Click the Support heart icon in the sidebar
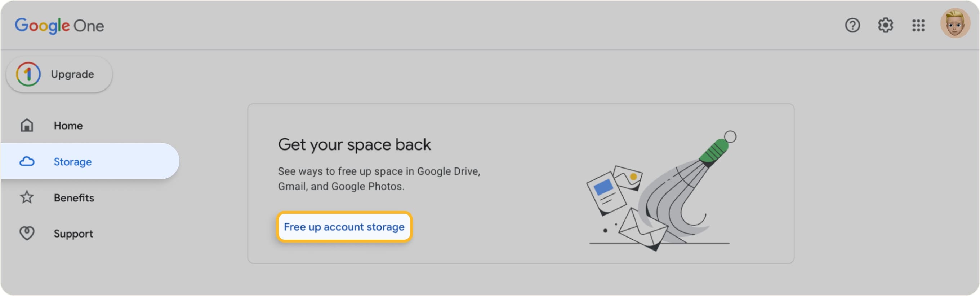Image resolution: width=980 pixels, height=296 pixels. point(27,233)
